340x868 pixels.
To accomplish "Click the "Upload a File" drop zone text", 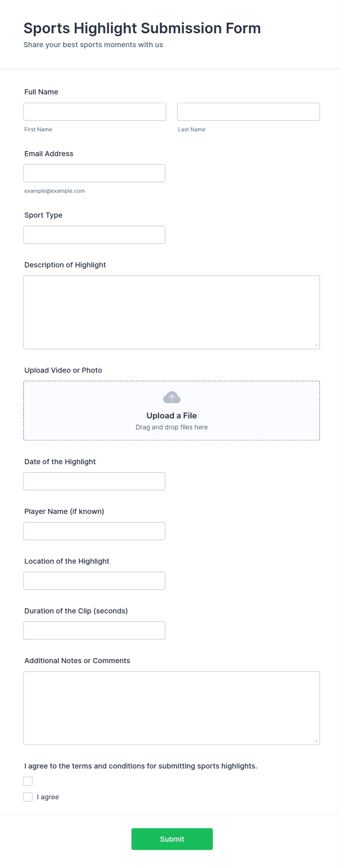I will [171, 416].
